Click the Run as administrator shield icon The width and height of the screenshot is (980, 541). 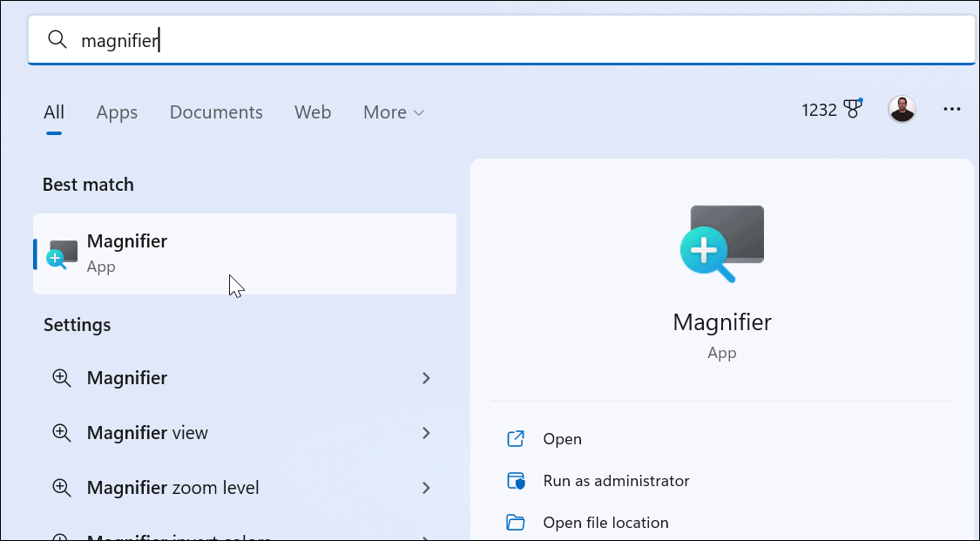tap(517, 480)
